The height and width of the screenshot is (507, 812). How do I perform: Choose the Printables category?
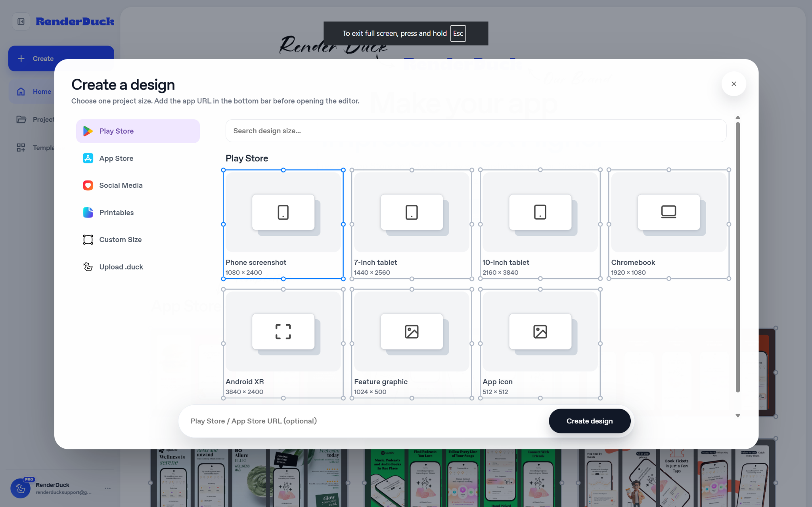point(138,212)
